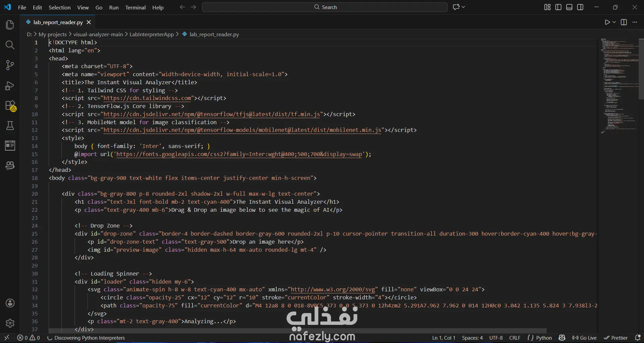Open the remote window indicator in the status bar
This screenshot has height=343, width=644.
[x=7, y=338]
